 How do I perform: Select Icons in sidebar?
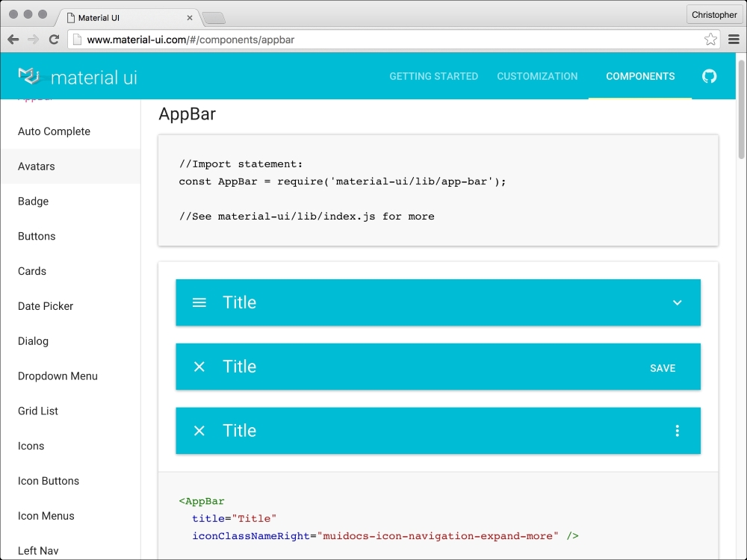click(x=70, y=446)
